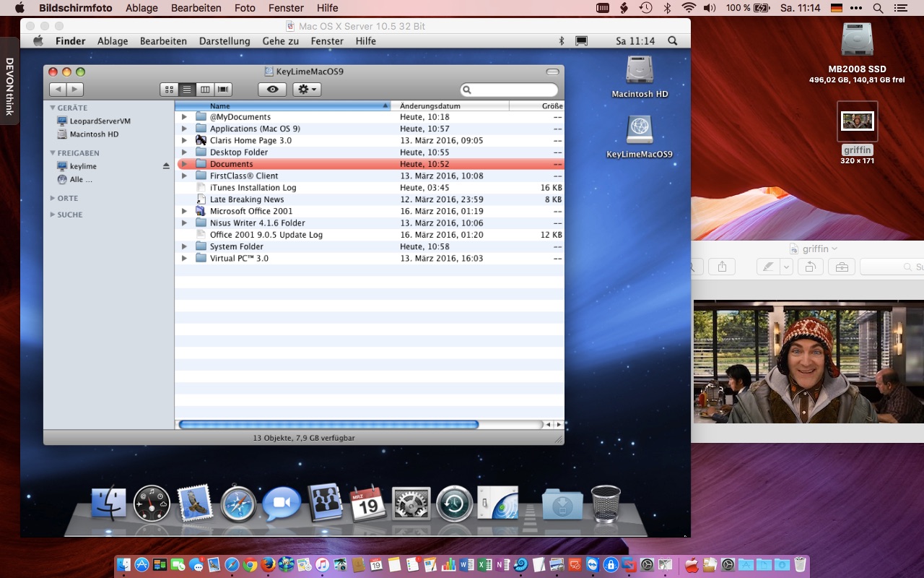Open System Preferences in the guest dock
924x578 pixels.
(411, 503)
